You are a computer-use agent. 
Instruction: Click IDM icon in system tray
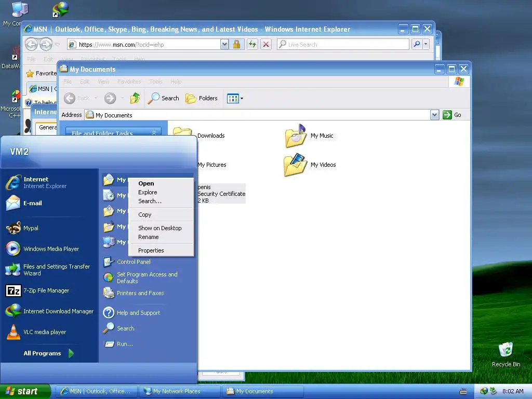(484, 391)
